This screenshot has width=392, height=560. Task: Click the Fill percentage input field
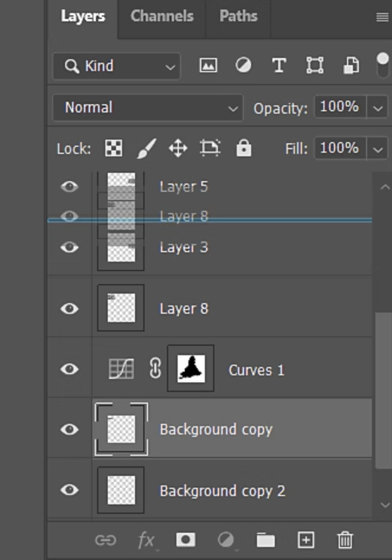point(339,148)
